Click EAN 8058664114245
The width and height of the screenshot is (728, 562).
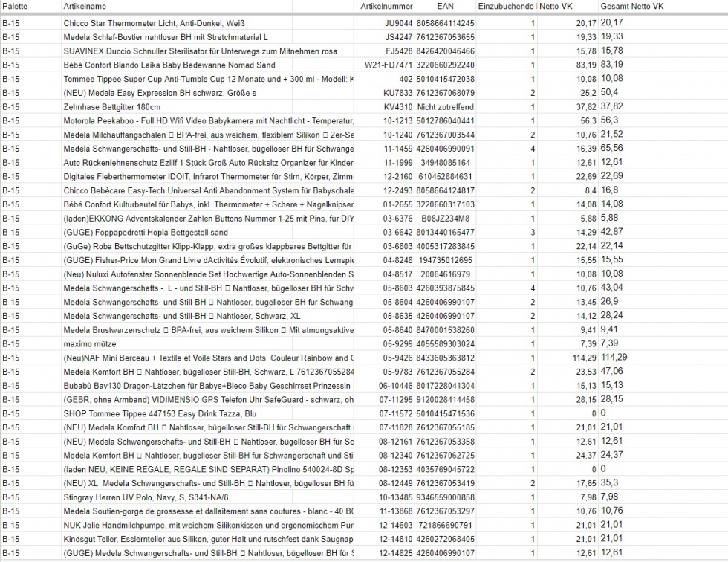tap(445, 23)
